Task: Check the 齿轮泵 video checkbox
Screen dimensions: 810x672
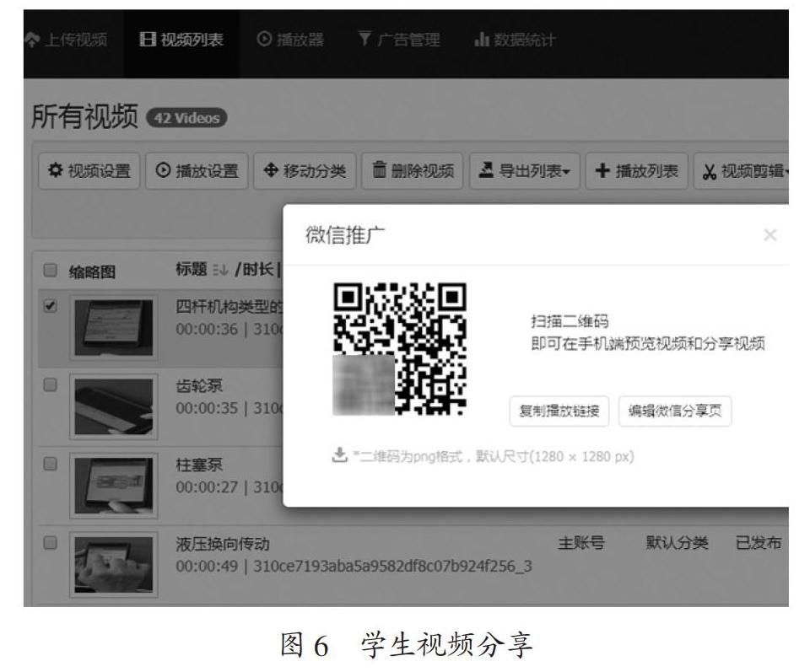Action: 50,385
